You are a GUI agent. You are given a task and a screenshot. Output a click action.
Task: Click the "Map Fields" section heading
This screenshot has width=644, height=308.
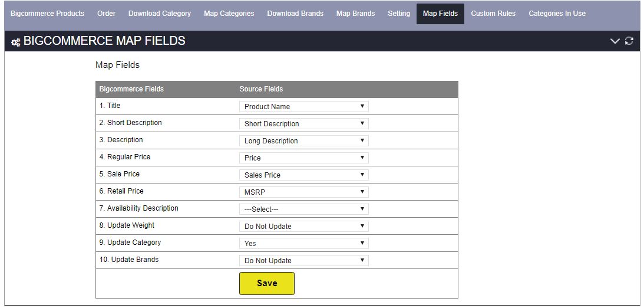tap(117, 65)
